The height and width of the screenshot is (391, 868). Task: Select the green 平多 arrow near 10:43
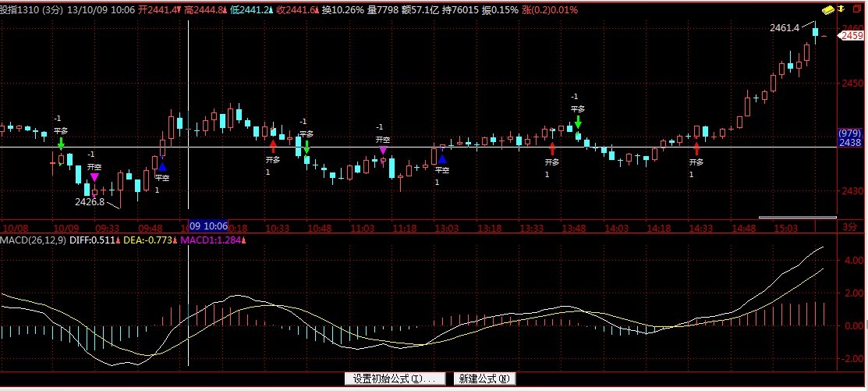click(306, 147)
